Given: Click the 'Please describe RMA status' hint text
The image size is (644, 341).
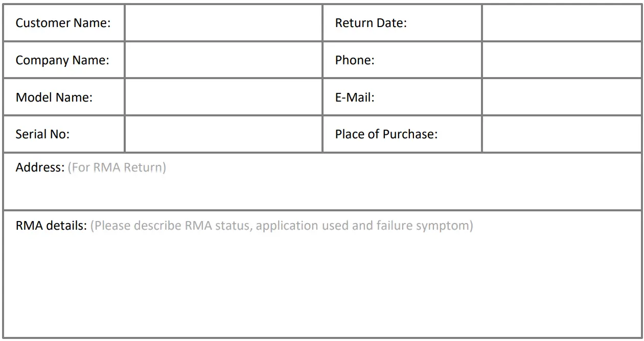Looking at the screenshot, I should (281, 226).
